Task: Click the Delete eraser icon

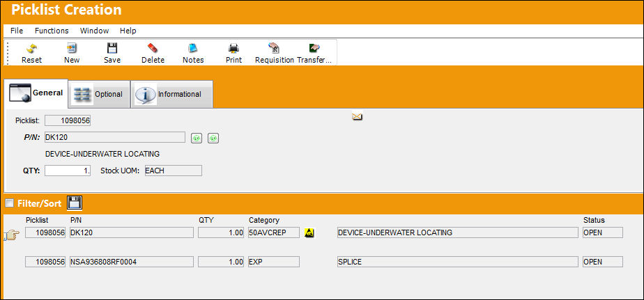Action: 153,49
